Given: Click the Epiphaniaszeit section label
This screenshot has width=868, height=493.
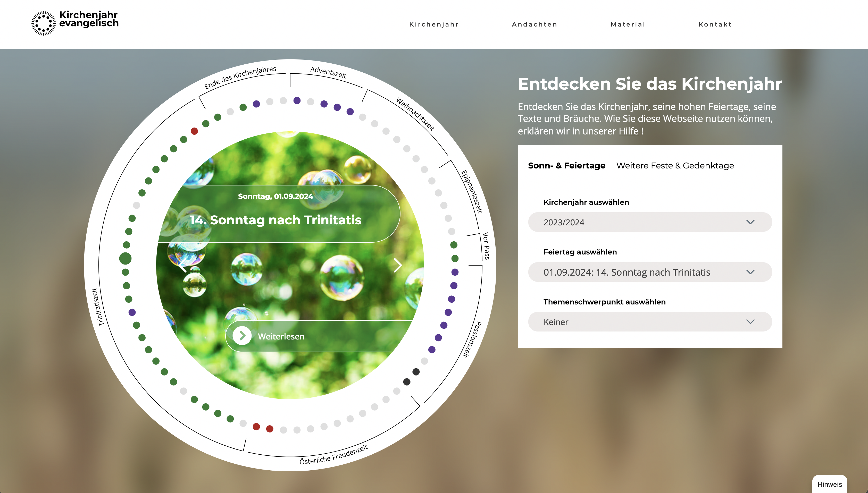Looking at the screenshot, I should 472,191.
